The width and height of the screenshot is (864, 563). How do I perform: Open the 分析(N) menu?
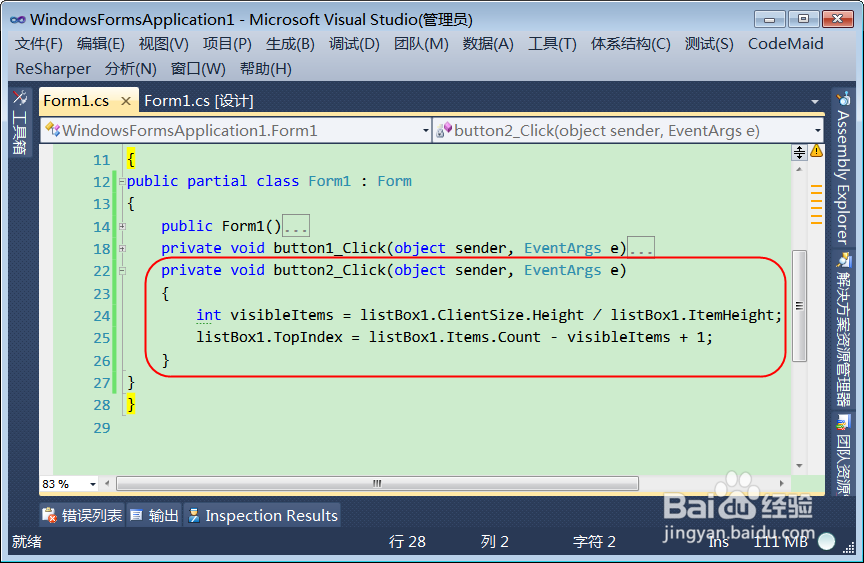coord(131,69)
